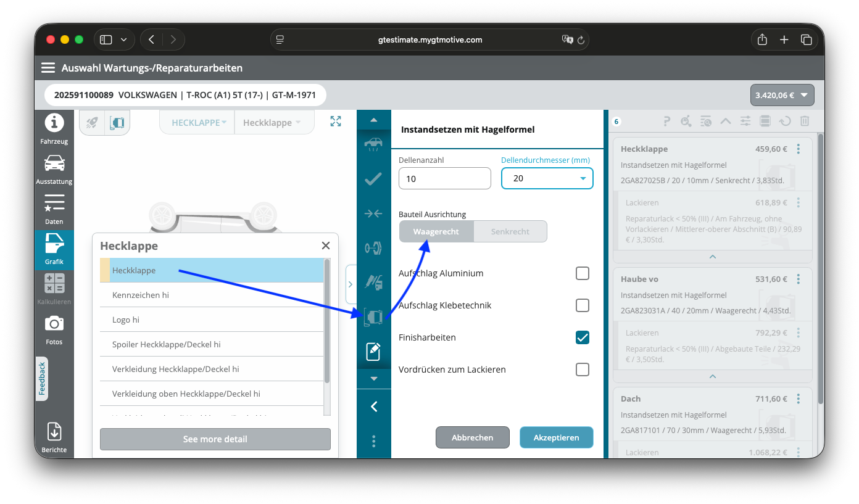Click the trash delete icon

pos(805,122)
